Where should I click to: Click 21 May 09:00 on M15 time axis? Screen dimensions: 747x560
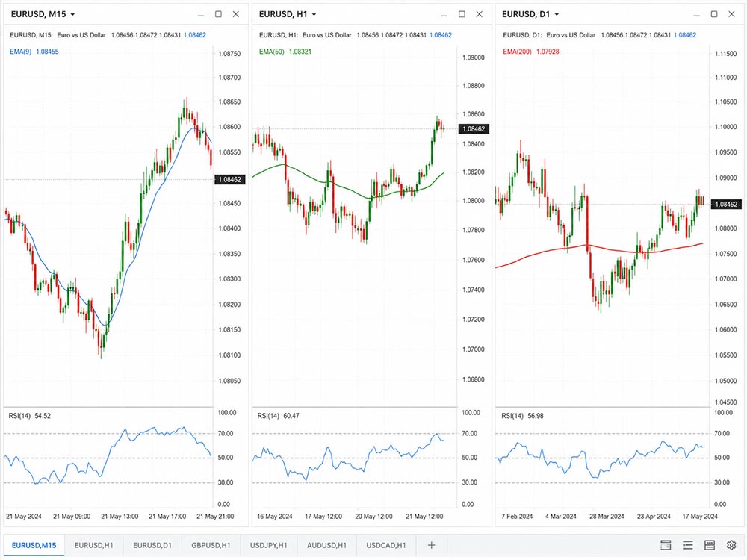tap(72, 516)
